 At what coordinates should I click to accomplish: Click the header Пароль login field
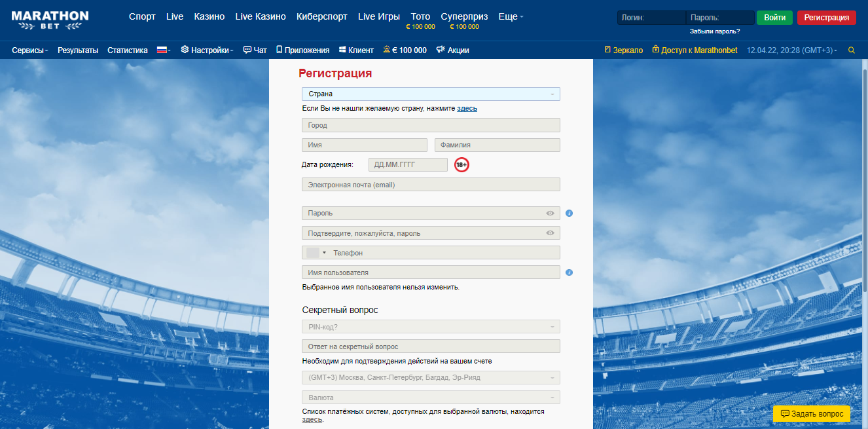pos(720,18)
